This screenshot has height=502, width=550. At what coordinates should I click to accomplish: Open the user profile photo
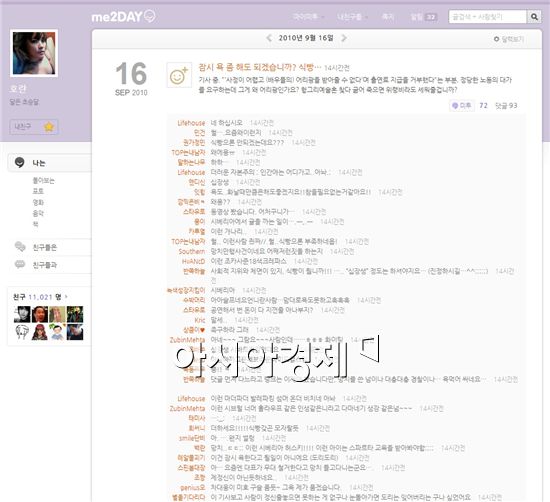coord(34,53)
